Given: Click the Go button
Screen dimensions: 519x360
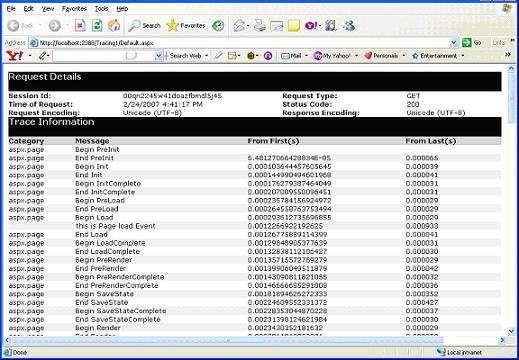Looking at the screenshot, I should coord(472,43).
